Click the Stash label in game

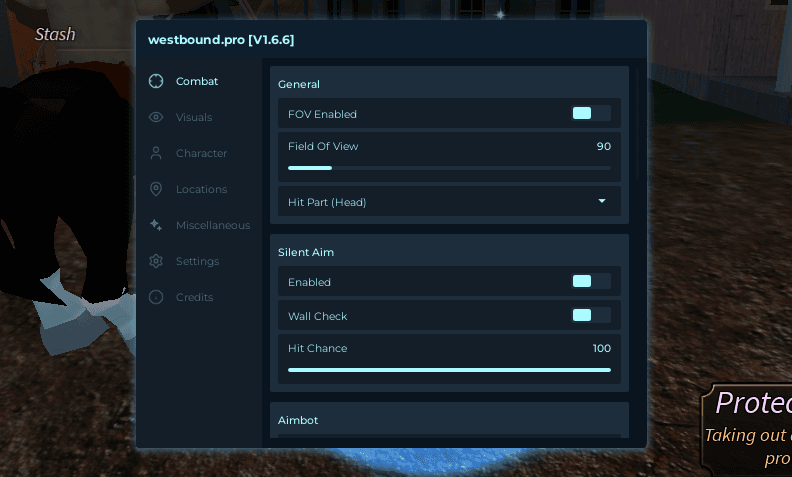pos(55,34)
